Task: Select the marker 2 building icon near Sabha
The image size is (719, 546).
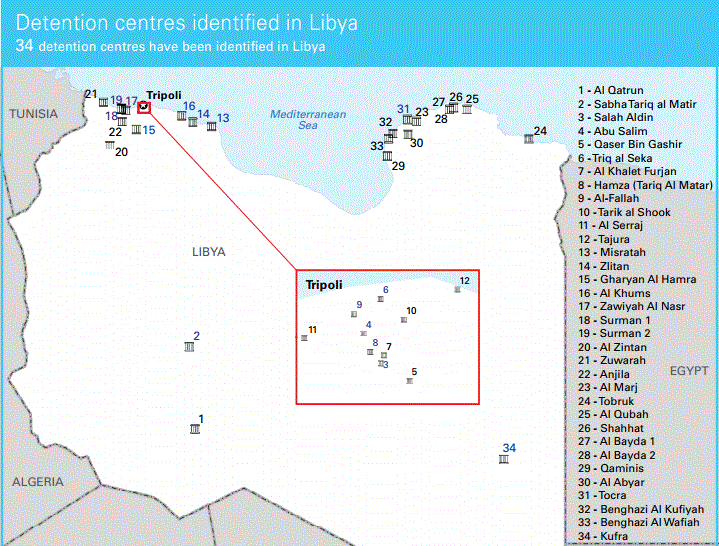Action: tap(189, 347)
